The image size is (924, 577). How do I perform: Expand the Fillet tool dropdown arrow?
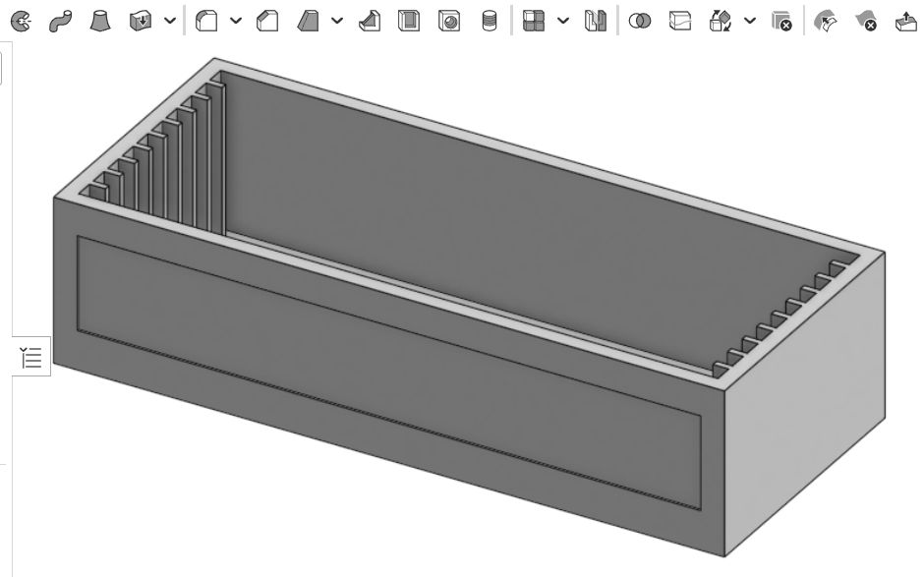tap(236, 22)
